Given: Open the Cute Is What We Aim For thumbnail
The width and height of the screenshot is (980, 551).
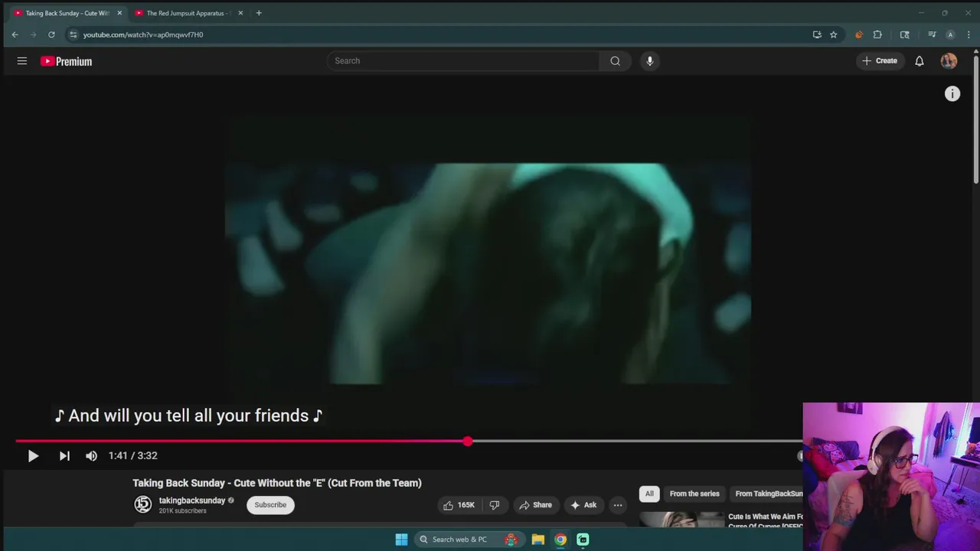Looking at the screenshot, I should pos(681,520).
